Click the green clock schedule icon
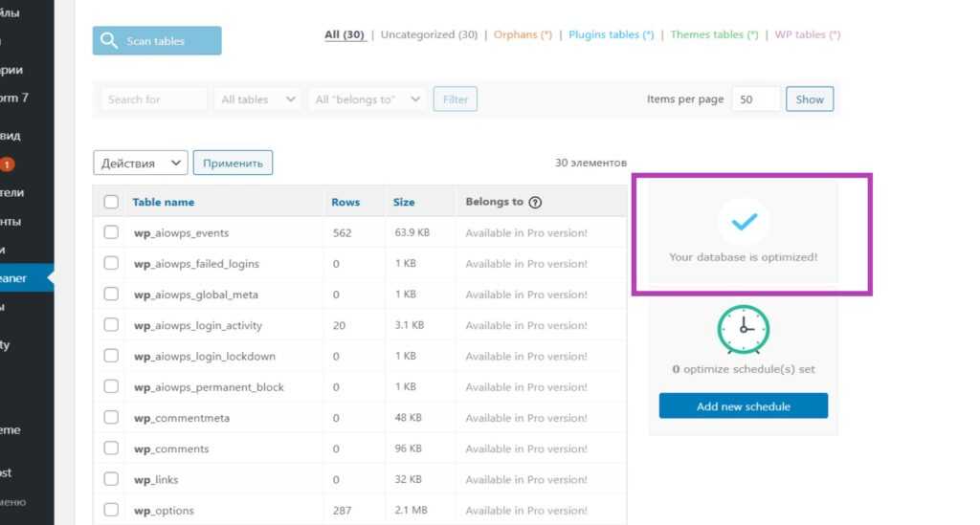Screen dimensions: 980x525 744,330
